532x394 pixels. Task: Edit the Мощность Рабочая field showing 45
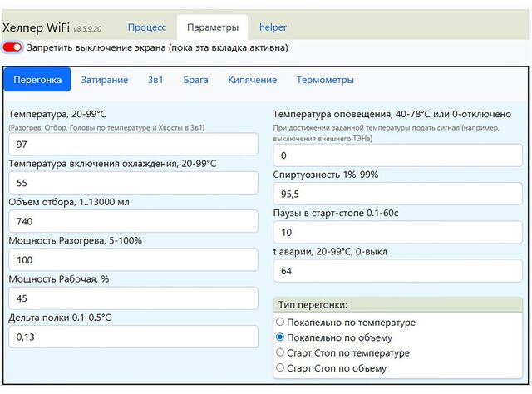click(x=133, y=298)
